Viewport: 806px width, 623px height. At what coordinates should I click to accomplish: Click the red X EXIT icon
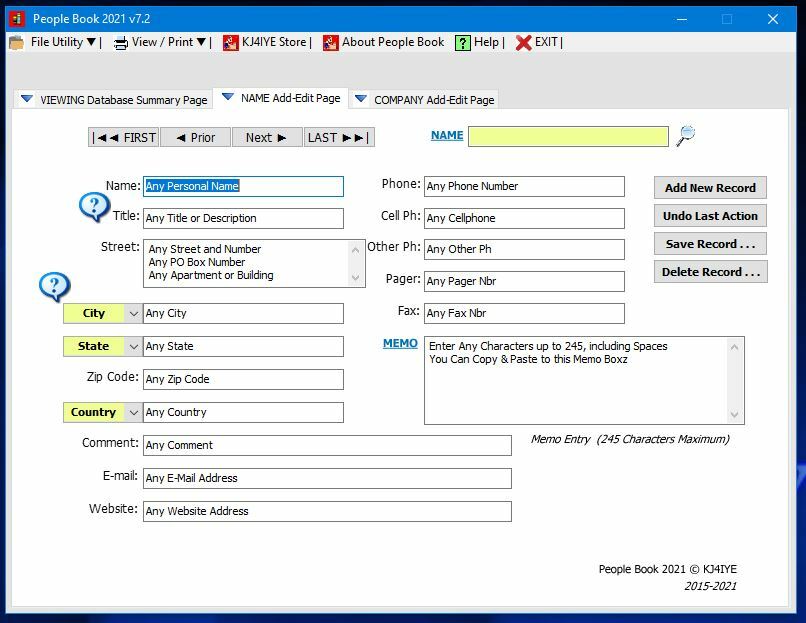[523, 43]
